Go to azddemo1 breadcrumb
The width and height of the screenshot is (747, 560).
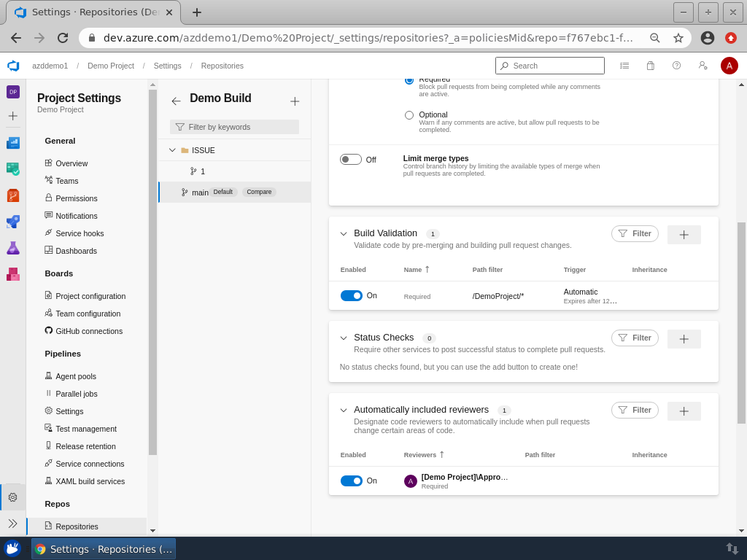click(50, 66)
